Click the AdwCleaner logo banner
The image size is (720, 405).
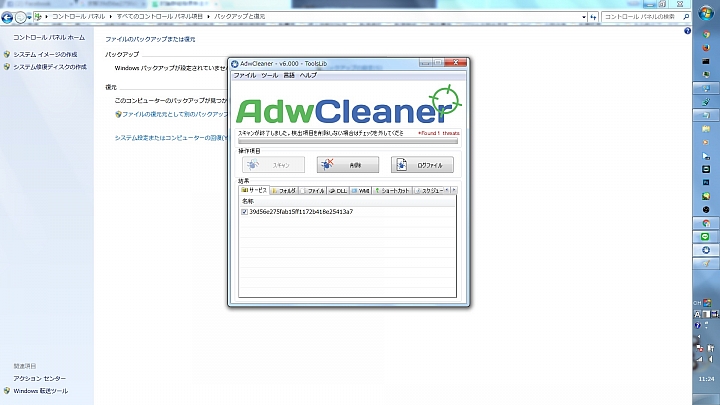[x=348, y=105]
